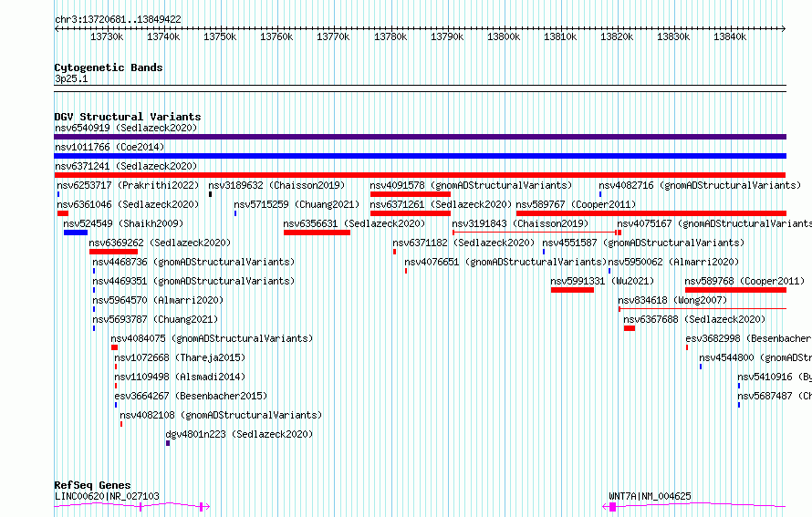Click nsv589767 (Cooper2011) label
Viewport: 812px width, 517px height.
(x=576, y=204)
